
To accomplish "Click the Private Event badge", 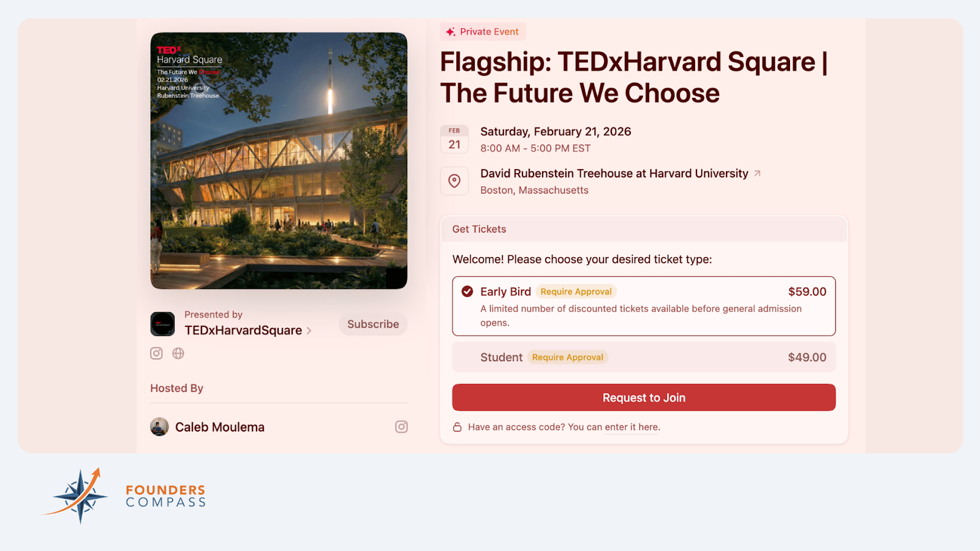I will coord(483,32).
